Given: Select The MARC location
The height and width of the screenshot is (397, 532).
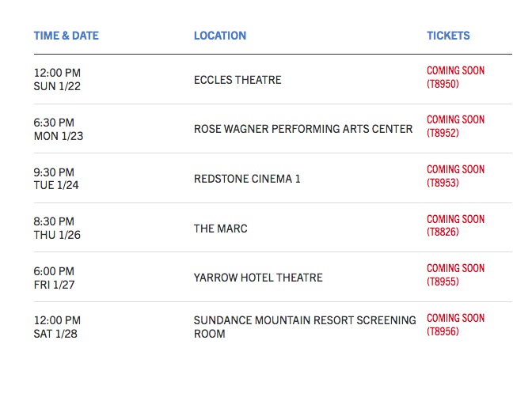Looking at the screenshot, I should coord(221,229).
